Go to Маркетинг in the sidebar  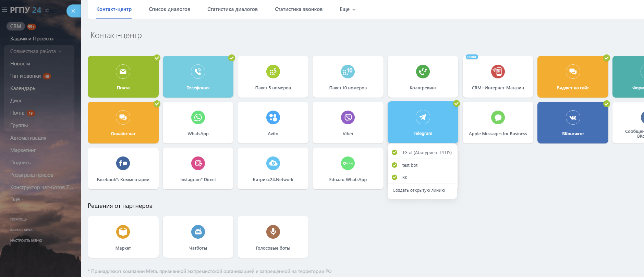point(23,150)
